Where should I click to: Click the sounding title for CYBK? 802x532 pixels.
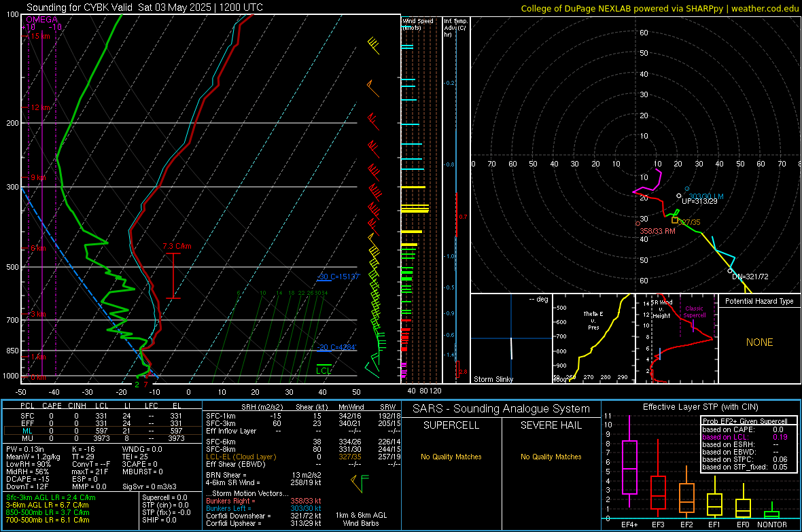click(145, 7)
